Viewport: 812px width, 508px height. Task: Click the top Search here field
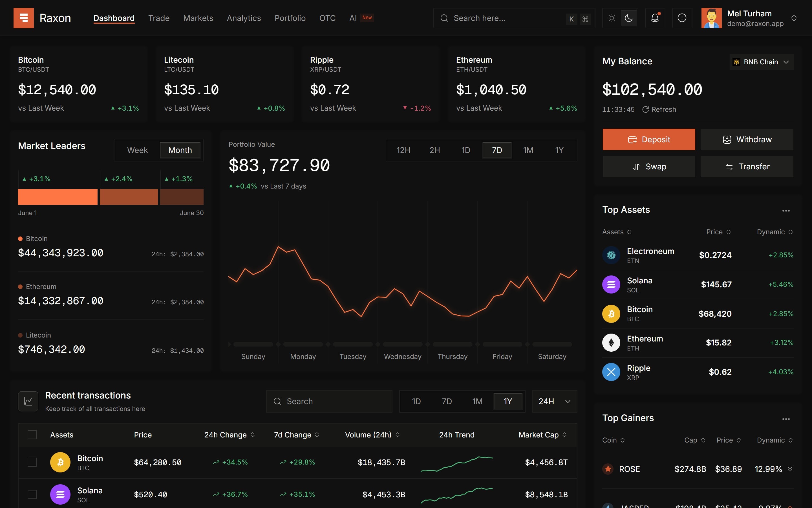(514, 18)
